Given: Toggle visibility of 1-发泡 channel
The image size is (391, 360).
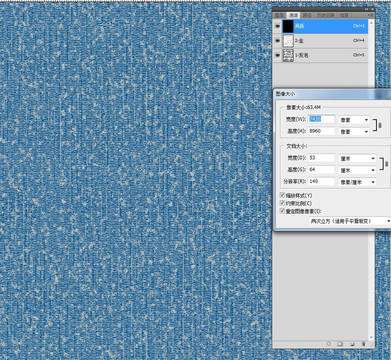Looking at the screenshot, I should pos(277,55).
